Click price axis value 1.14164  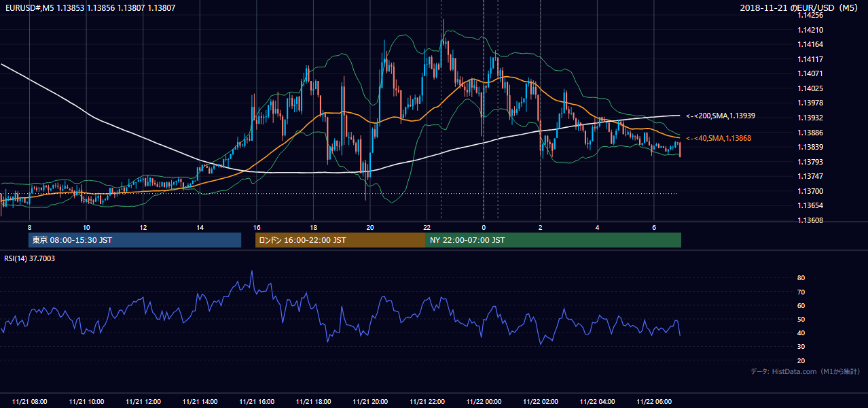tap(810, 44)
